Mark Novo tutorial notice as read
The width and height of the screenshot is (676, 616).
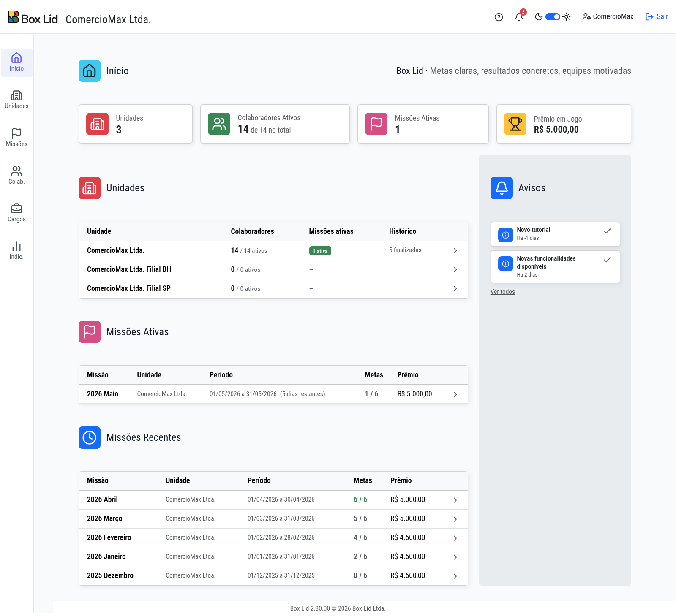pyautogui.click(x=607, y=231)
